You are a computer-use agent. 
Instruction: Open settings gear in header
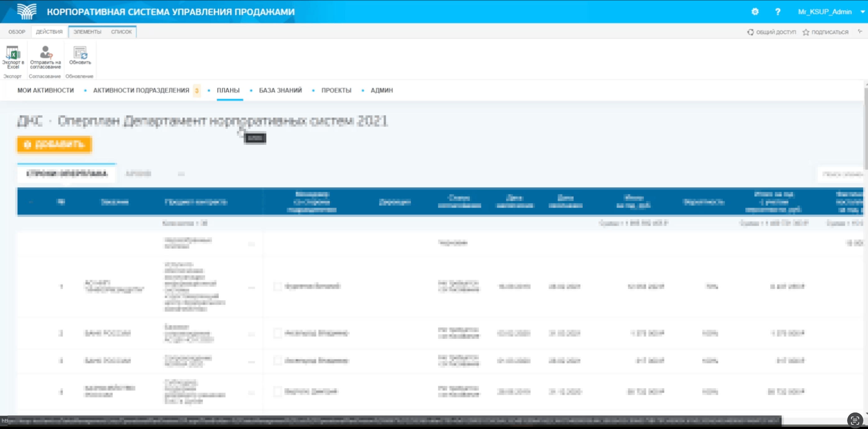coord(755,12)
